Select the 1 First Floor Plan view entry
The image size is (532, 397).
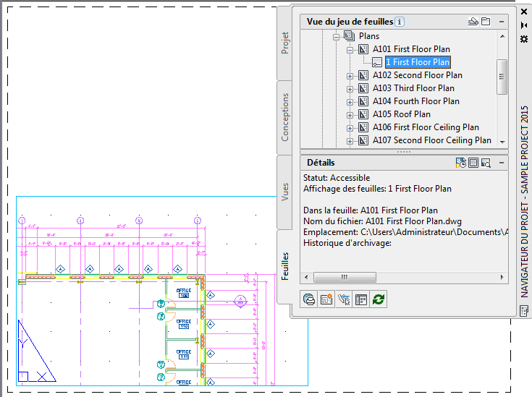pos(418,62)
